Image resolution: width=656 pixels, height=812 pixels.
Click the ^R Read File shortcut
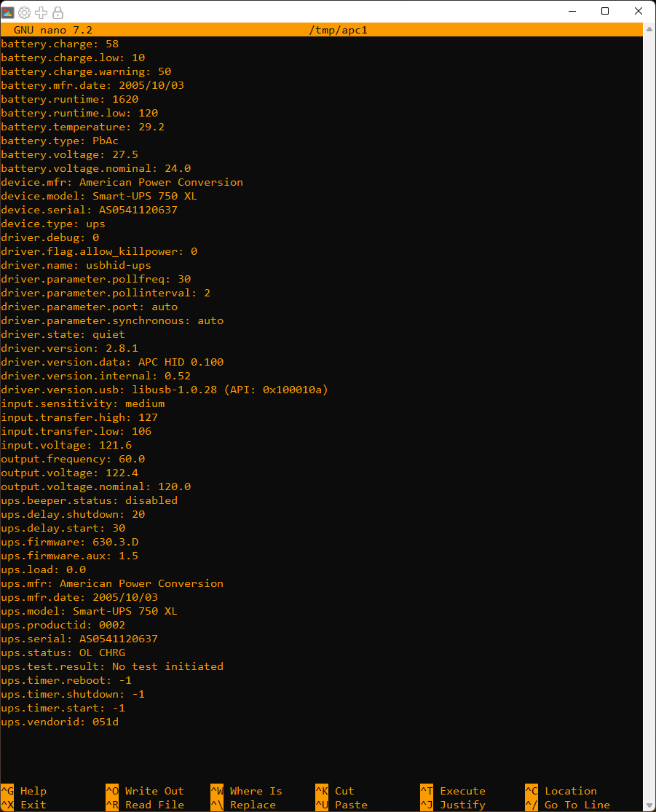[x=145, y=805]
